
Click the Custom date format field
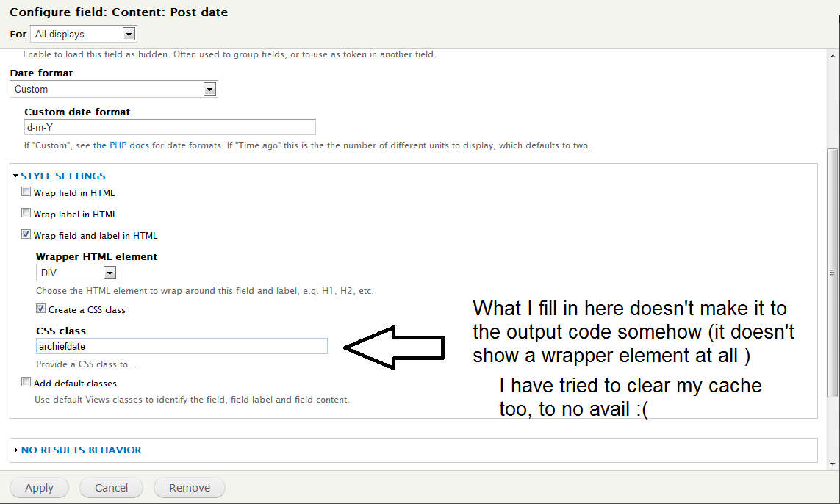point(170,127)
